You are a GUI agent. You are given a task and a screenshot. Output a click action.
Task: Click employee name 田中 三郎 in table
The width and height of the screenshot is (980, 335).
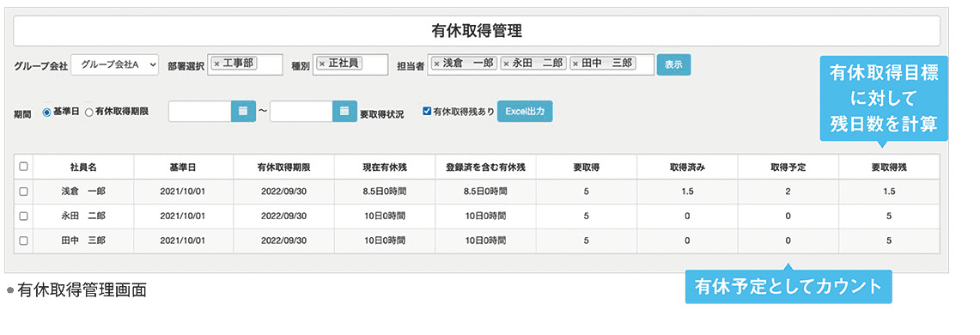coord(83,241)
